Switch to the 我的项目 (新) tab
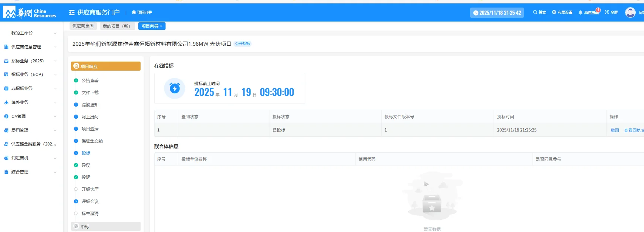 [x=116, y=26]
